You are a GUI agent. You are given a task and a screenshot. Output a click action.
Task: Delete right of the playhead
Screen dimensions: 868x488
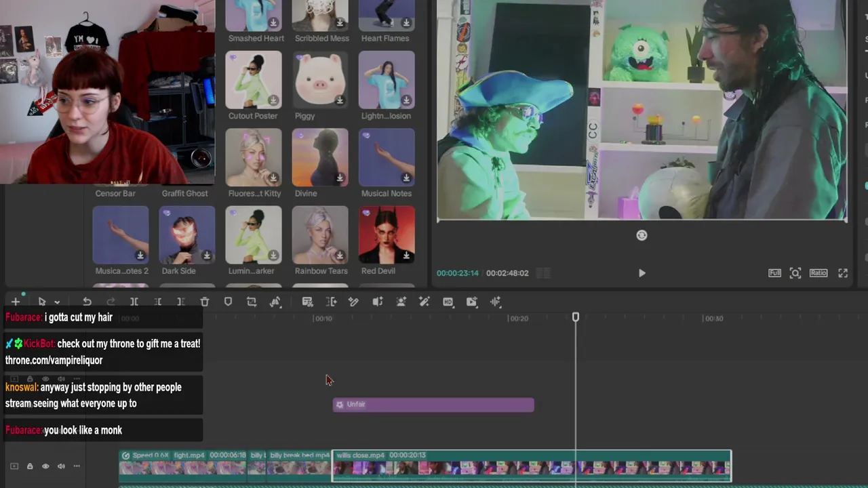click(181, 302)
